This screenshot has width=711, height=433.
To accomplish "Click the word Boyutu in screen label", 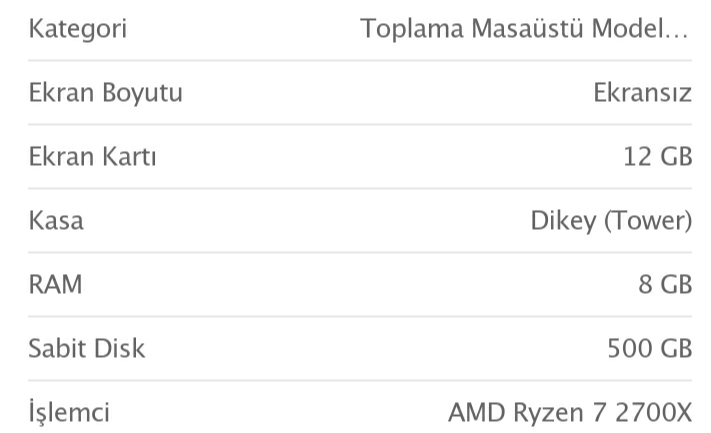I will click(142, 93).
